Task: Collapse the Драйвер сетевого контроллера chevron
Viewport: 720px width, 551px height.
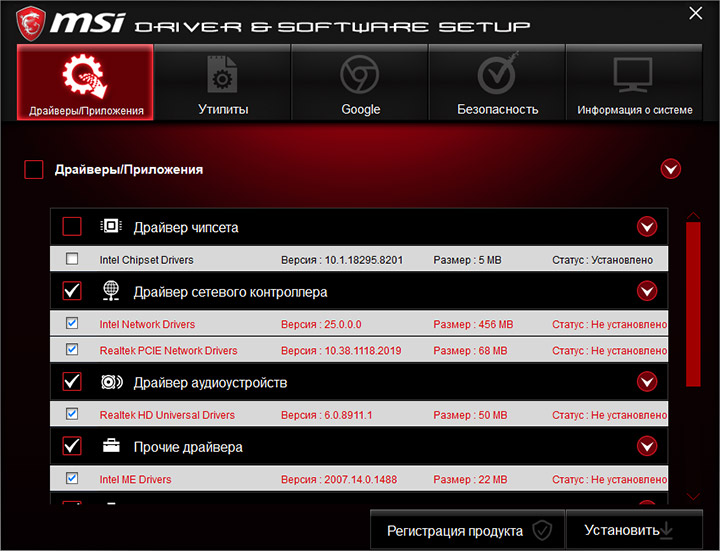Action: [x=647, y=291]
